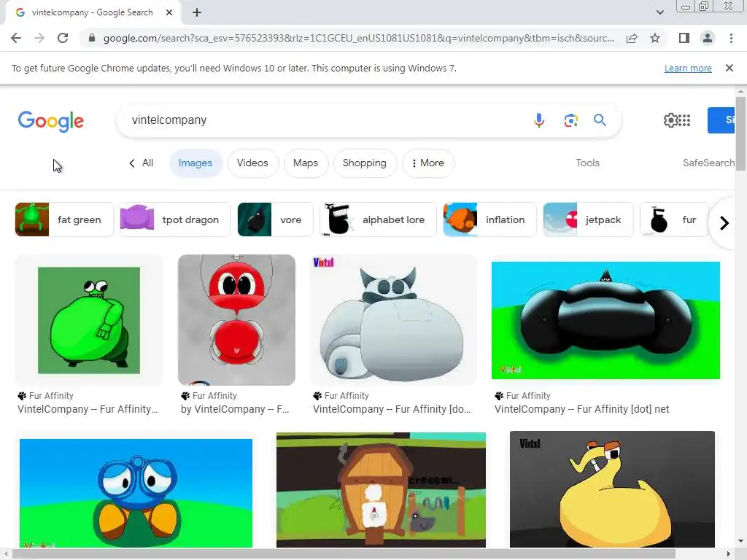Open a new browser tab

(197, 12)
